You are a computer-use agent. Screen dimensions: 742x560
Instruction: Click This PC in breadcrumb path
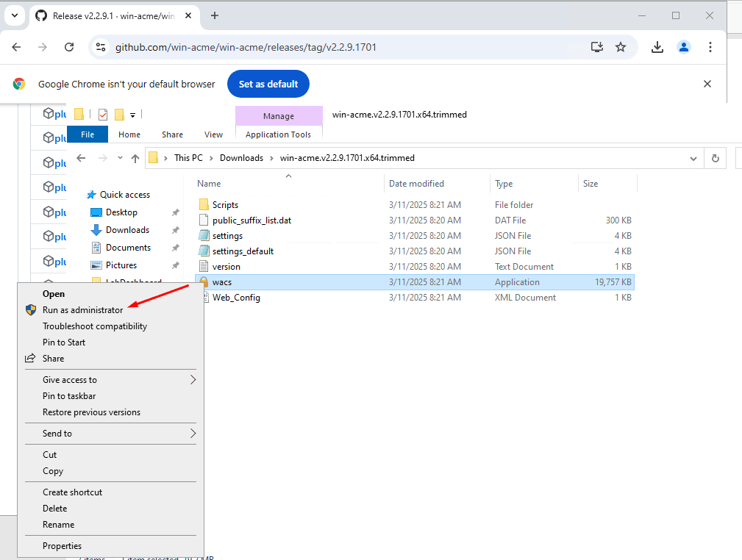188,158
